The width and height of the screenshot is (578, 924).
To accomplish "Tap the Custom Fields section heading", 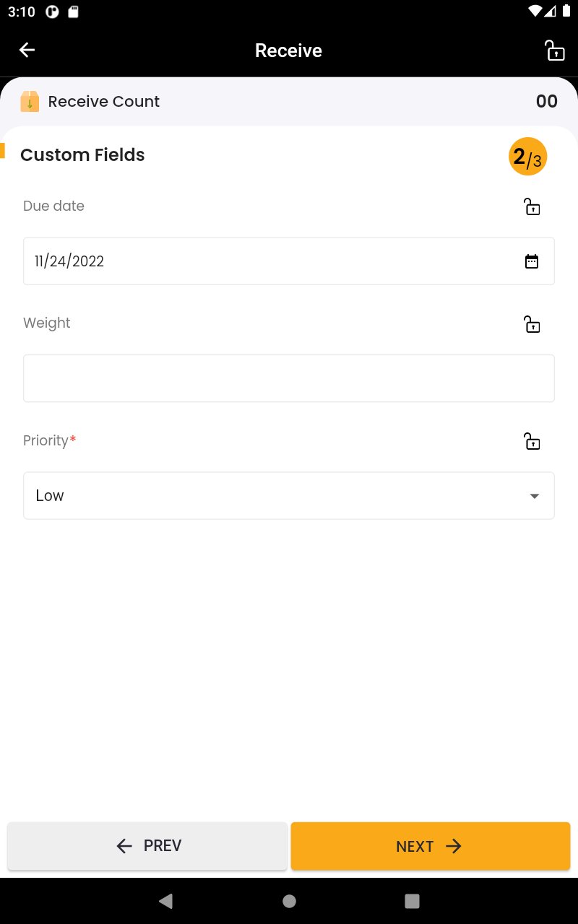I will click(x=82, y=155).
